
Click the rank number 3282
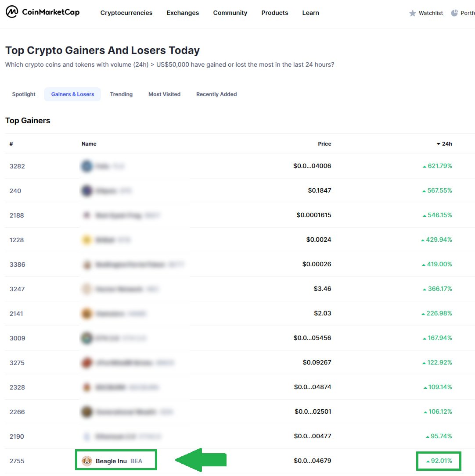[x=17, y=166]
